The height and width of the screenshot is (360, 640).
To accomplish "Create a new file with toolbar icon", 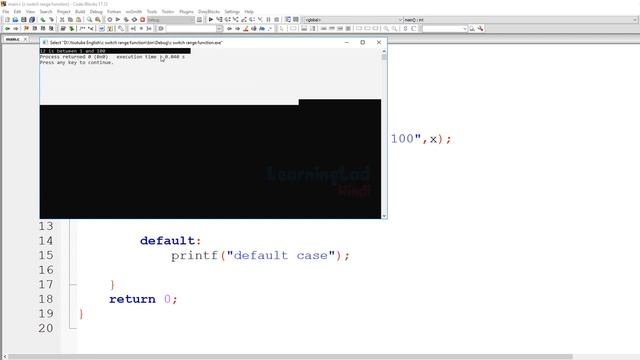I will pos(7,20).
